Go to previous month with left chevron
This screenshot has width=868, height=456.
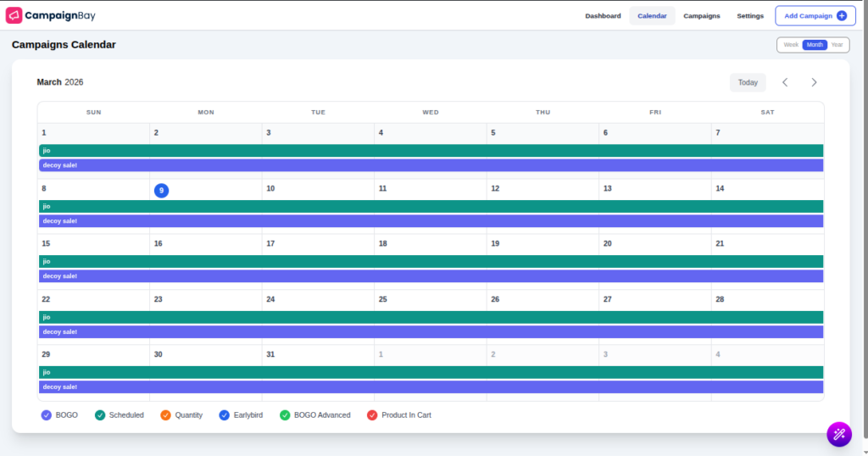point(785,82)
